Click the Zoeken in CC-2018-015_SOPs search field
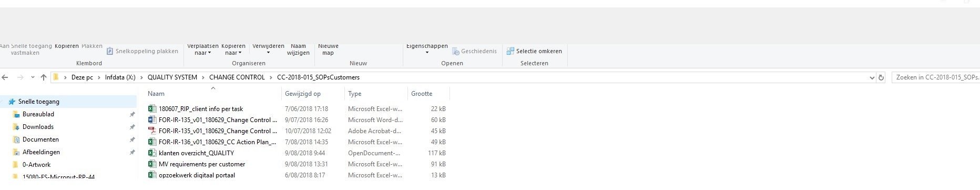 point(935,77)
